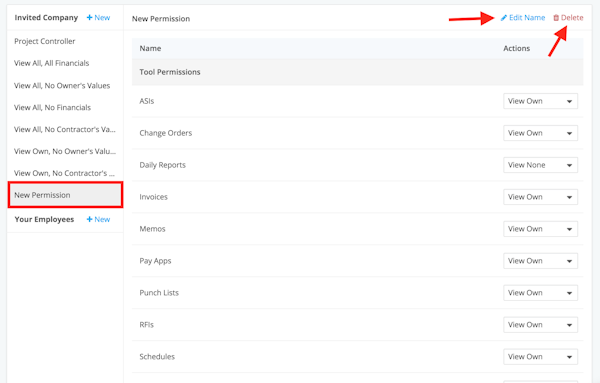600x383 pixels.
Task: Click the Edit Name link
Action: coord(523,18)
